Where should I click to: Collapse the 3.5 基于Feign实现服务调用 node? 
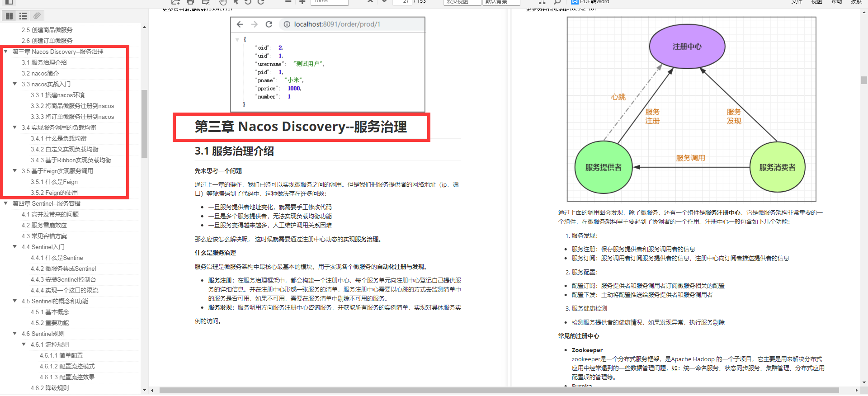pos(15,171)
